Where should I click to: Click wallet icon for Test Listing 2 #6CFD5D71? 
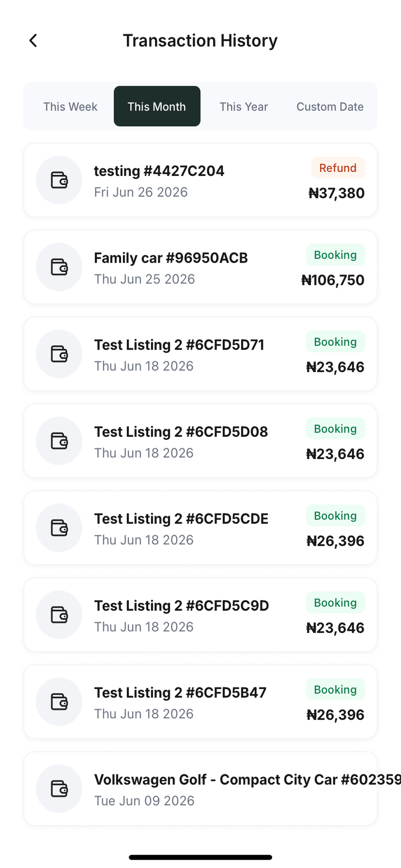tap(59, 354)
